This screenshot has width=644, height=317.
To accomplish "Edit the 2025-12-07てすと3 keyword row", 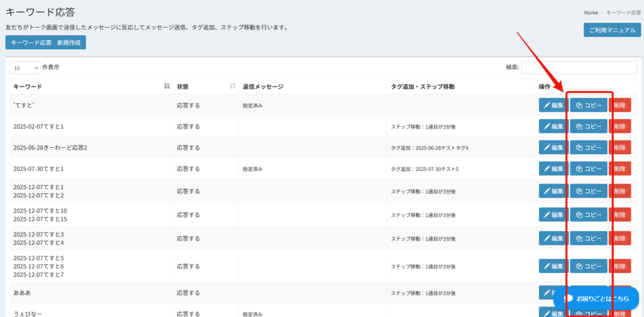I will (x=553, y=238).
